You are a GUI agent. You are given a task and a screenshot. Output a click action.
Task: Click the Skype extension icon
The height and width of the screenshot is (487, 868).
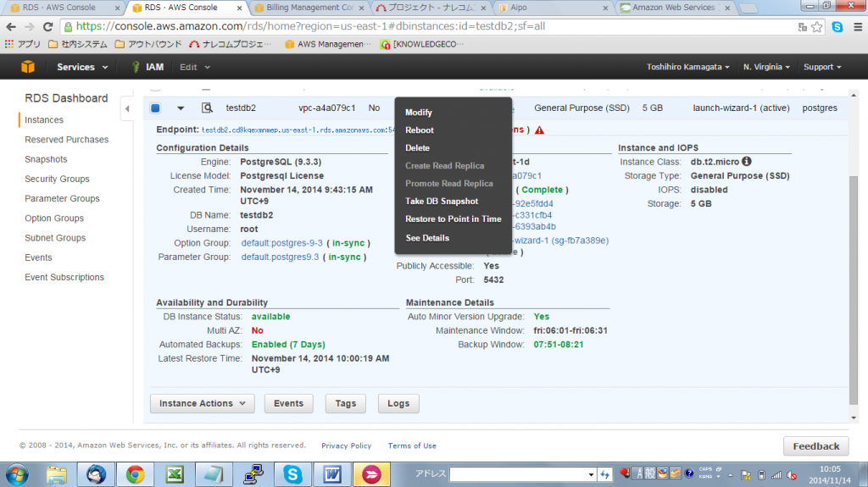coord(837,26)
